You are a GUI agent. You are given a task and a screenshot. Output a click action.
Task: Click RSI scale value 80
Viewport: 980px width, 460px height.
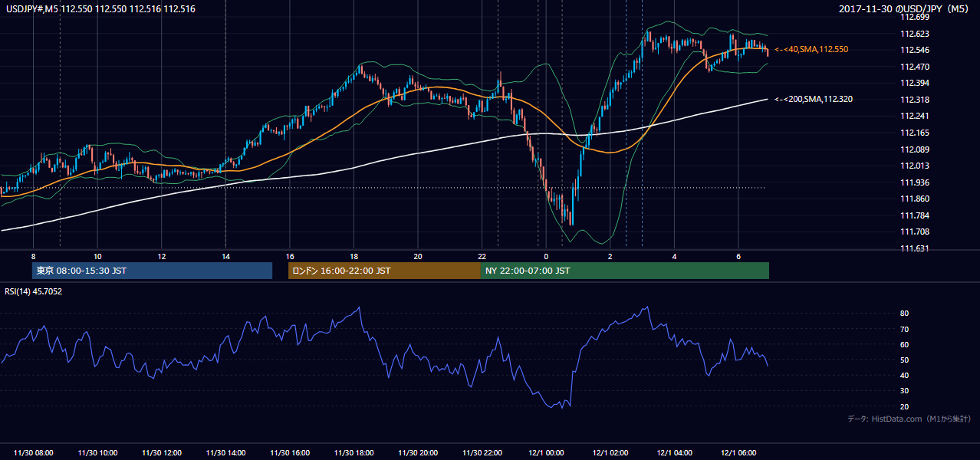[x=905, y=314]
